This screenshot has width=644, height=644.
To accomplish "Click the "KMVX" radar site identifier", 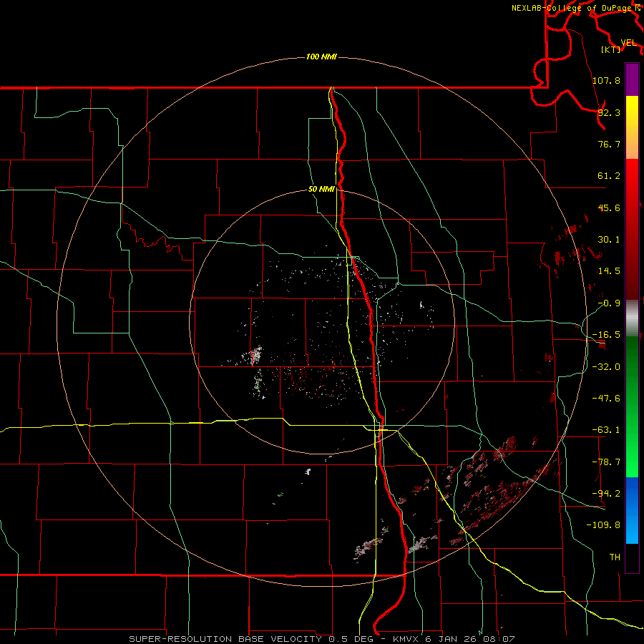I will coord(407,639).
